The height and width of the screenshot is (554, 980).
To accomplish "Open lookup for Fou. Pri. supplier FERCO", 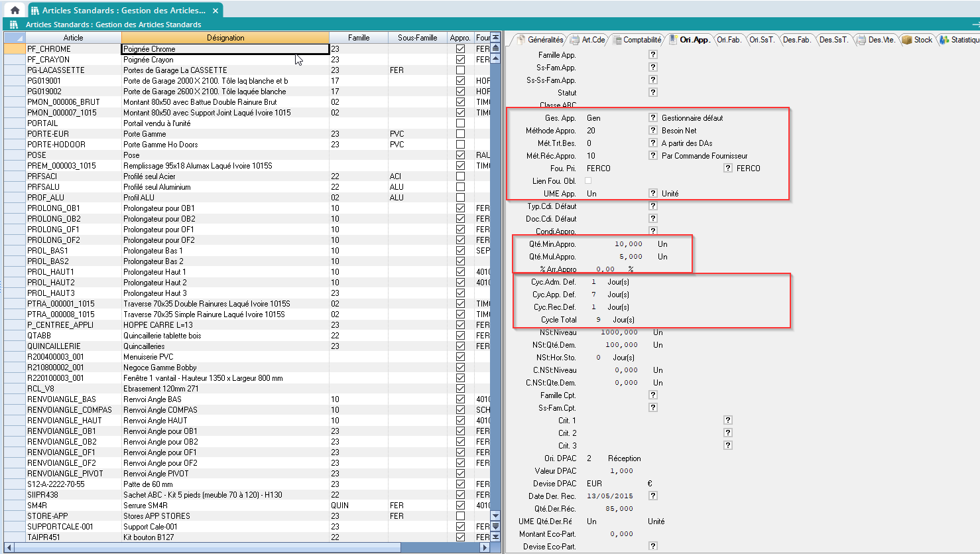I will coord(728,169).
